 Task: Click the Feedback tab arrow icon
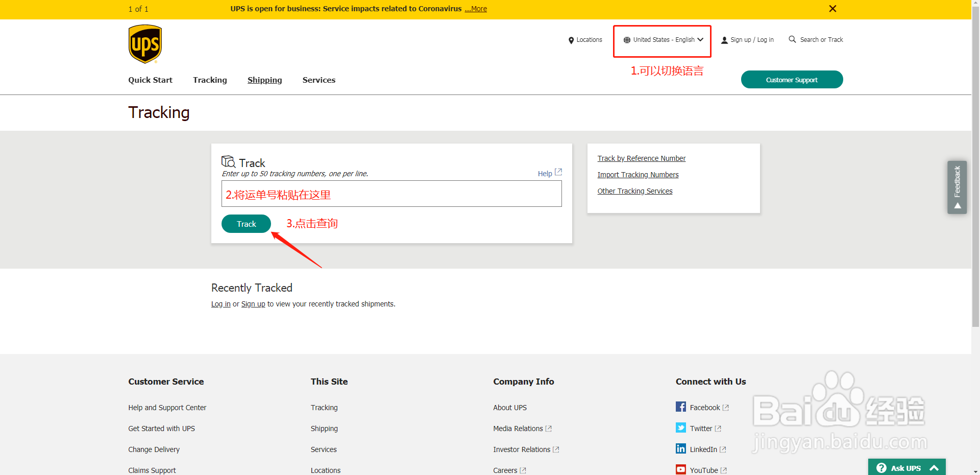pos(958,206)
